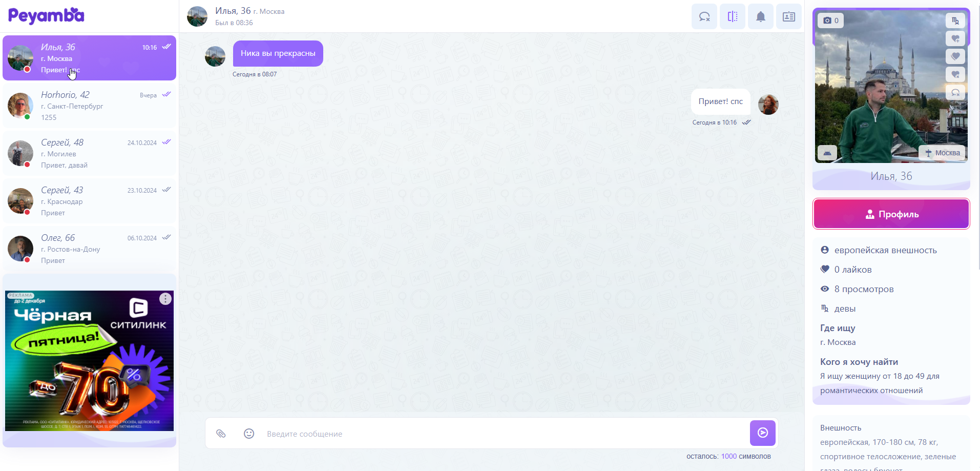This screenshot has width=980, height=471.
Task: Click the '8 просмотров' text in the profile
Action: [x=864, y=289]
